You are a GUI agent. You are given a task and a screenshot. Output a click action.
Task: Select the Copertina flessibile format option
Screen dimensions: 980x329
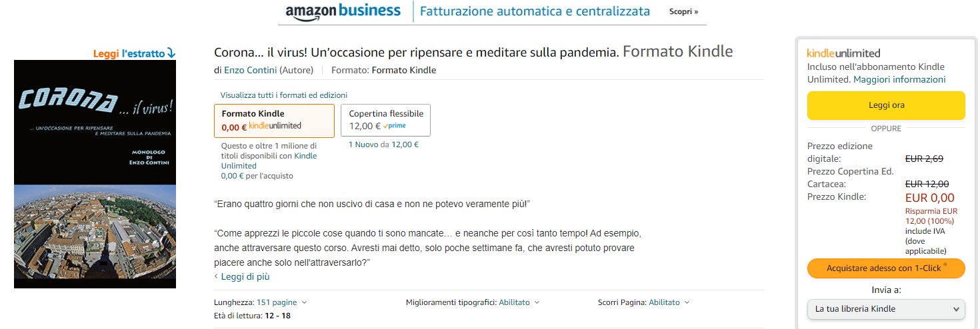click(x=385, y=120)
